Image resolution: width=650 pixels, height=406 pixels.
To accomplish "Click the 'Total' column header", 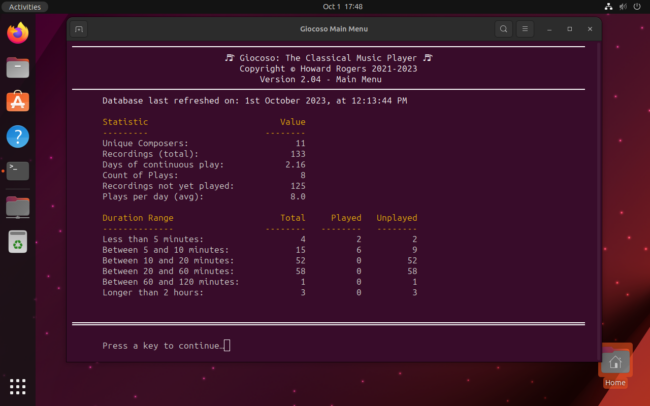I will coord(293,218).
